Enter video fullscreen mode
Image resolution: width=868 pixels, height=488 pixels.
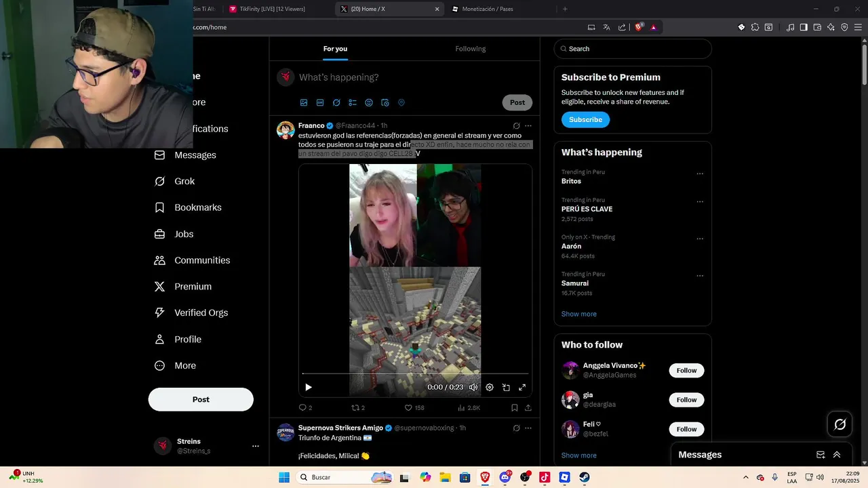click(x=522, y=387)
